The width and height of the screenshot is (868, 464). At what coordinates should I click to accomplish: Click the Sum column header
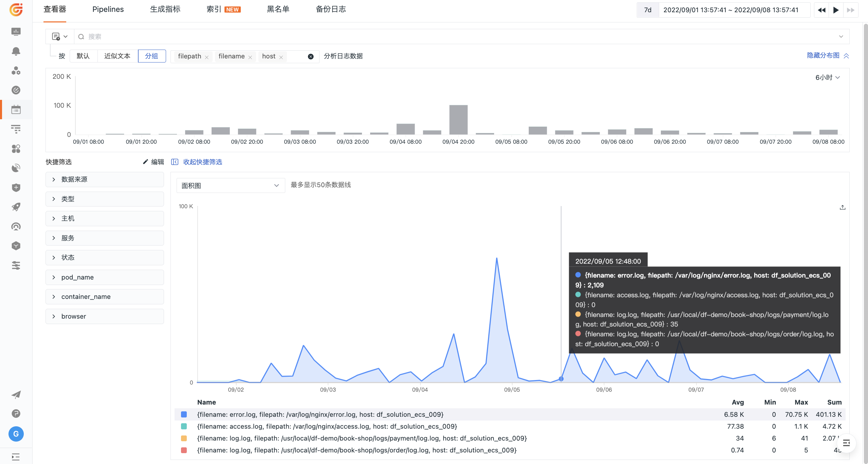point(834,402)
